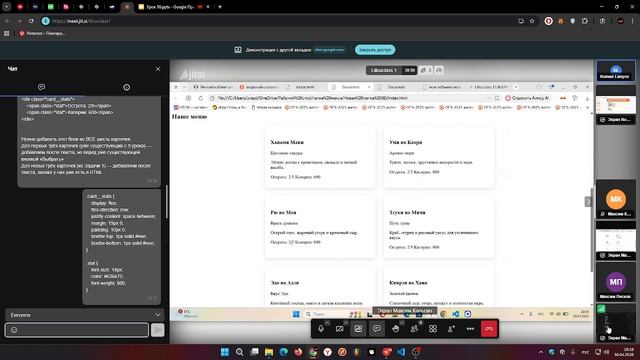The image size is (640, 360).
Task: Open audio options arrow above the microphone
Action: coord(327,322)
